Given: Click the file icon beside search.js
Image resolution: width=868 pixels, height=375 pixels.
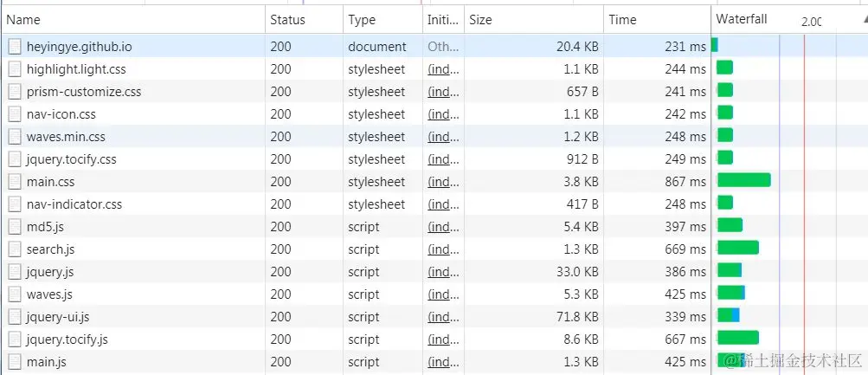Looking at the screenshot, I should pyautogui.click(x=16, y=249).
